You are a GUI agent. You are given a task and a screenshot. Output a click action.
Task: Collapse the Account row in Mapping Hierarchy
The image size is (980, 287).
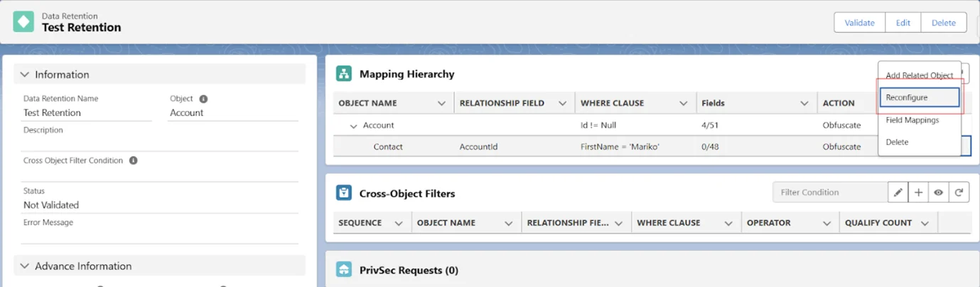pos(352,126)
